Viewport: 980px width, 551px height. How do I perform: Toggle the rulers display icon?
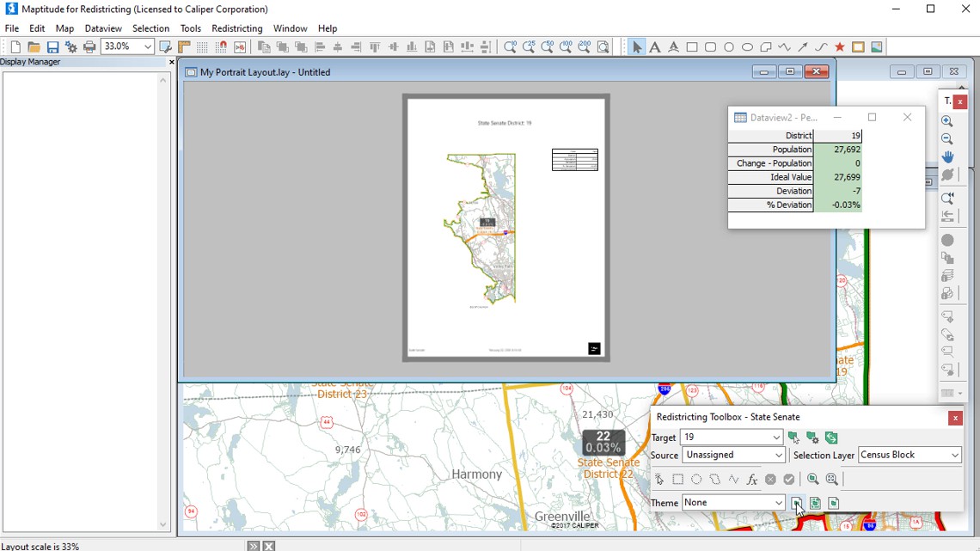click(184, 47)
